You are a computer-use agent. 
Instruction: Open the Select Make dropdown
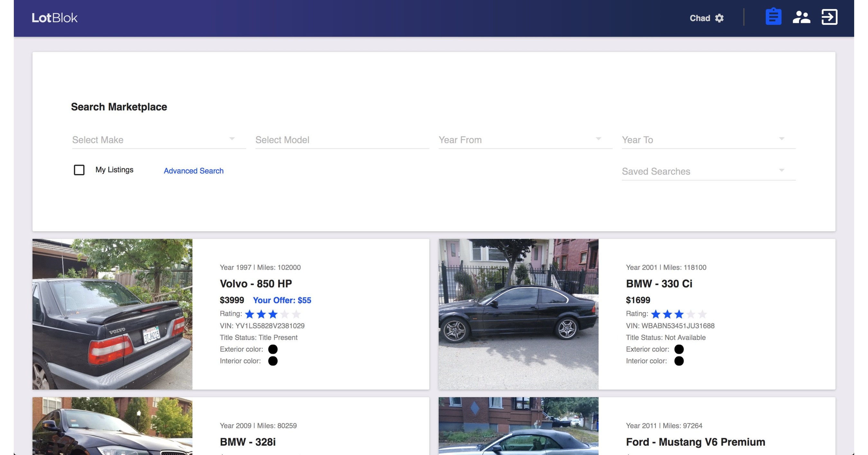158,140
